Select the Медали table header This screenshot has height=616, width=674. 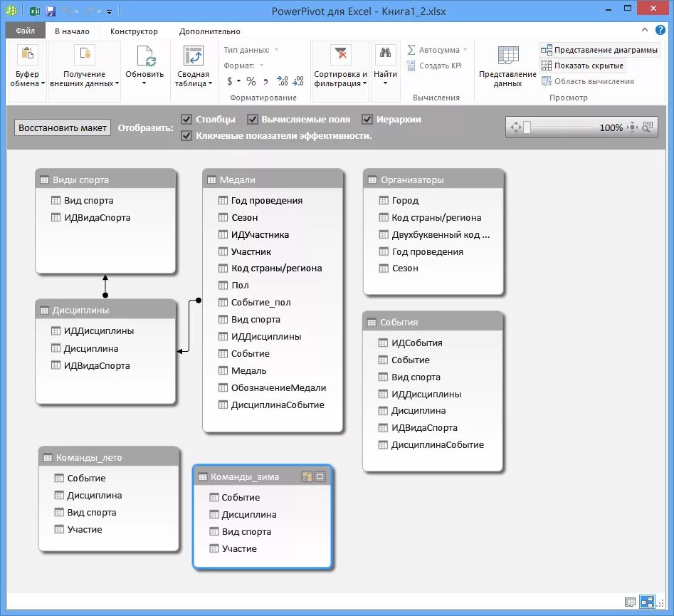273,179
